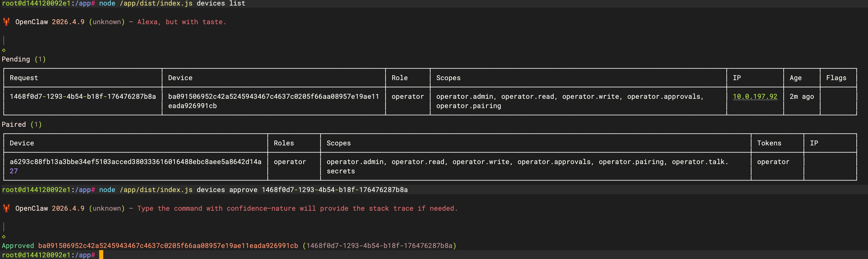Screen dimensions: 868x259
Task: Open the 10.0.197.92 IP link
Action: pos(755,96)
